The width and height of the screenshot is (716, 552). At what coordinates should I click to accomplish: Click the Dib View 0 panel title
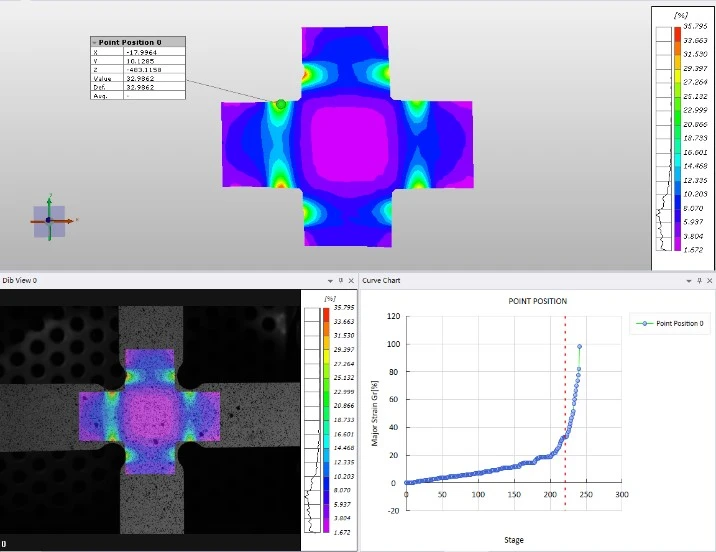20,281
